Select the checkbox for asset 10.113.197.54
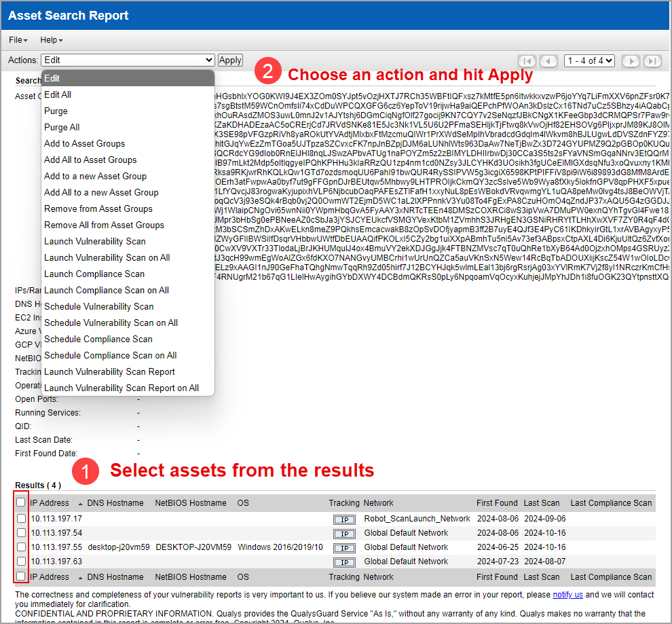Image resolution: width=672 pixels, height=624 pixels. (x=21, y=532)
